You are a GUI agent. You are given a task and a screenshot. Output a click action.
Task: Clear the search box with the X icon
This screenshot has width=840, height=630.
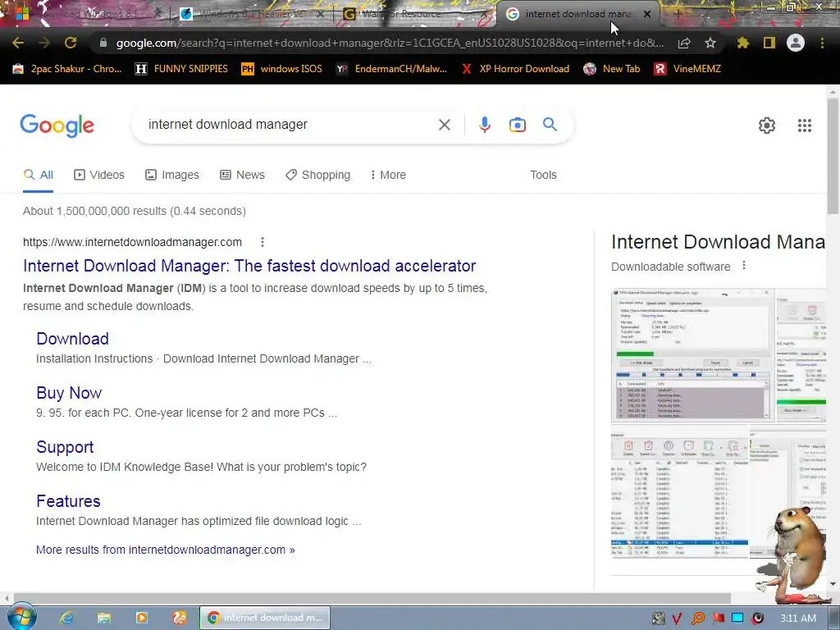[x=444, y=125]
